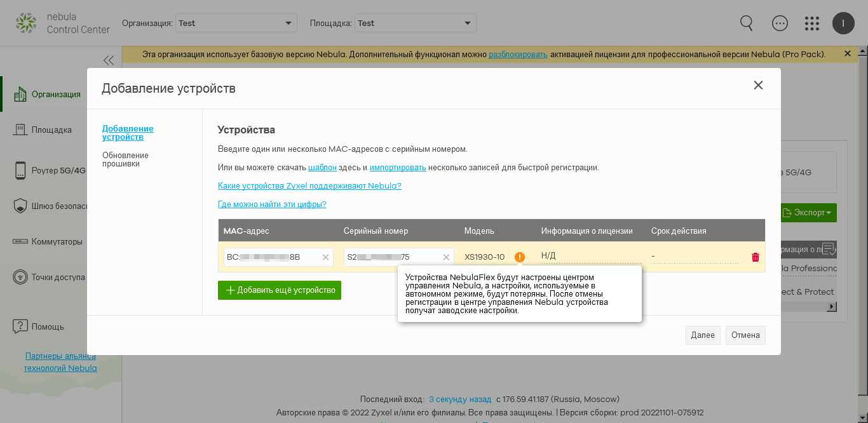Viewport: 868px width, 423px height.
Task: Click Добавить ещё устройство button
Action: (x=280, y=290)
